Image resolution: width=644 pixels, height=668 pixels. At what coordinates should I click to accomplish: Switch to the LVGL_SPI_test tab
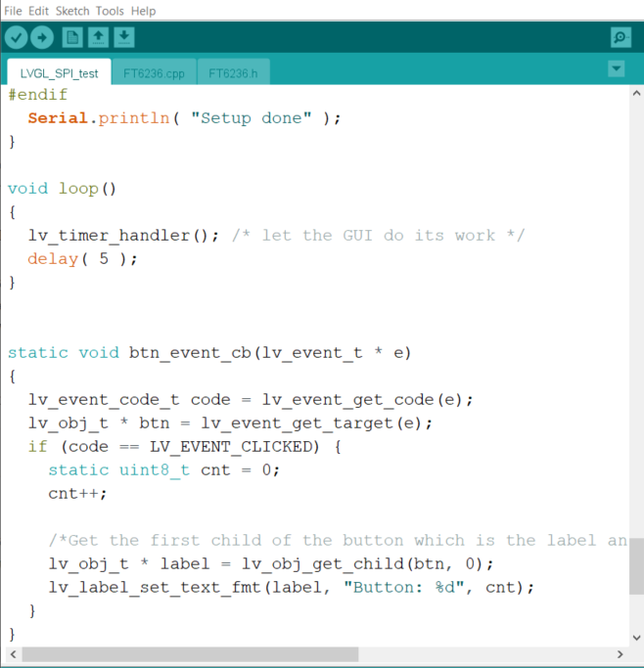point(60,73)
